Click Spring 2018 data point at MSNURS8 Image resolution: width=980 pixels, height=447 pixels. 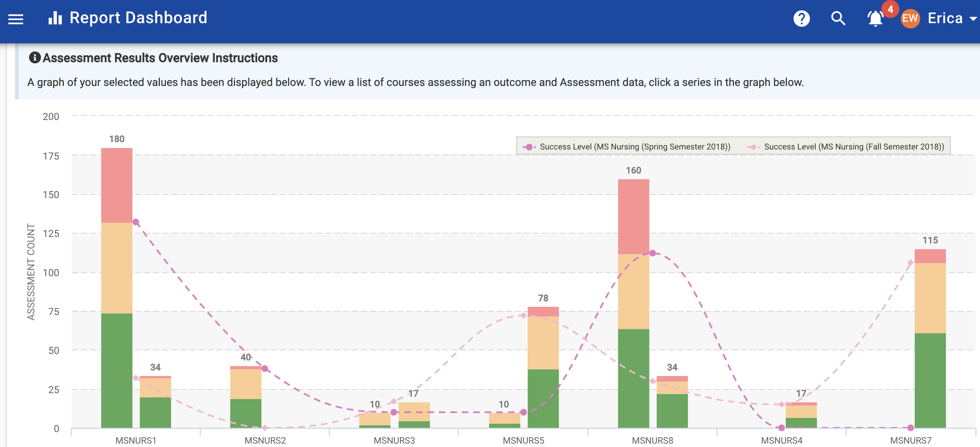[652, 253]
